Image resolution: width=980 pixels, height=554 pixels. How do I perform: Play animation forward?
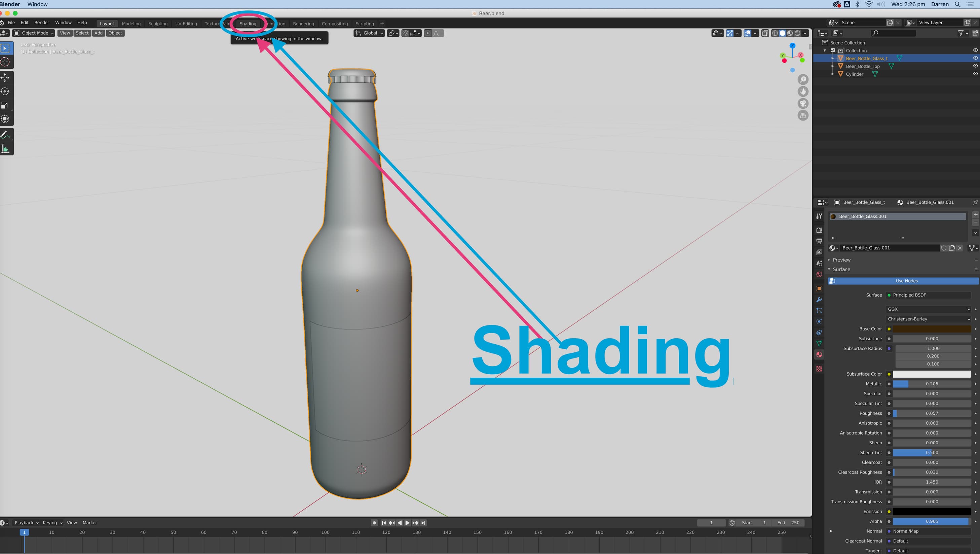408,523
